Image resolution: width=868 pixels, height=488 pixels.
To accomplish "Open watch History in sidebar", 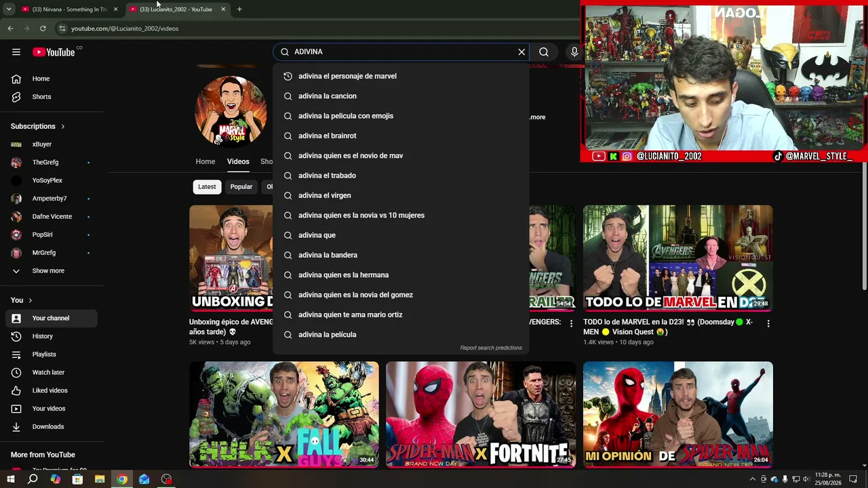I will tap(52, 336).
